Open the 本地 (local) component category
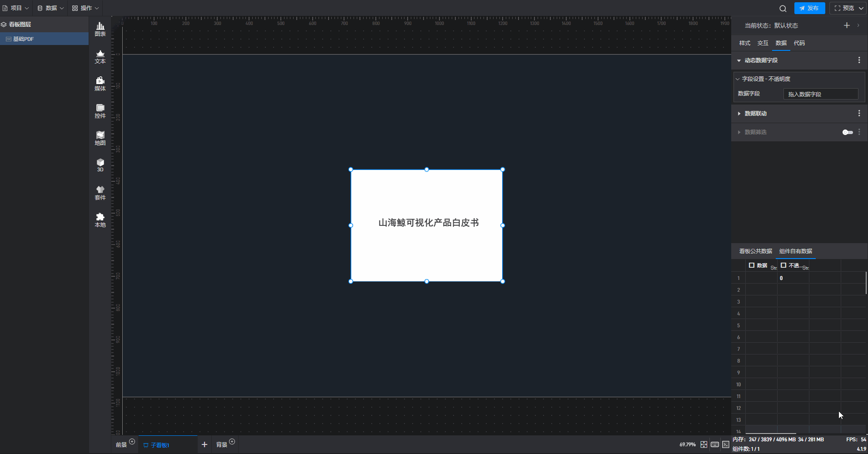 pos(100,220)
